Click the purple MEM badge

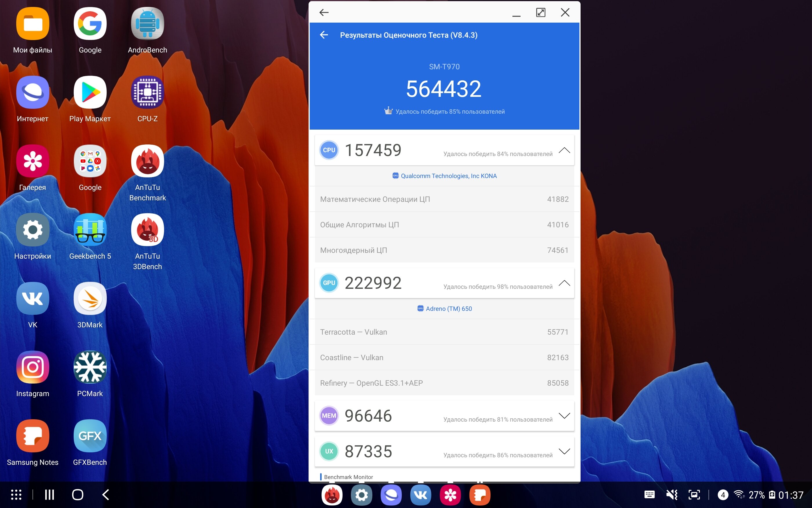[329, 416]
